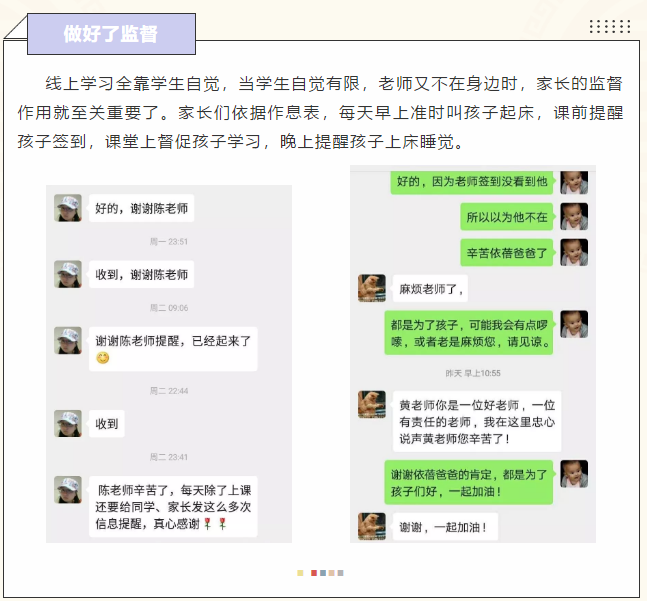Click the yellow square in bottom color dots
Screen dimensions: 647x601
tap(300, 573)
